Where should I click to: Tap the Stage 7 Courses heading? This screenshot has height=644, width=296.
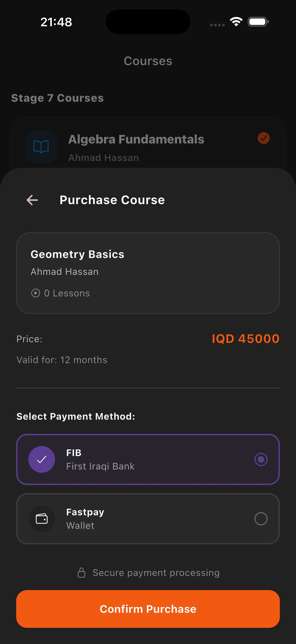click(57, 98)
